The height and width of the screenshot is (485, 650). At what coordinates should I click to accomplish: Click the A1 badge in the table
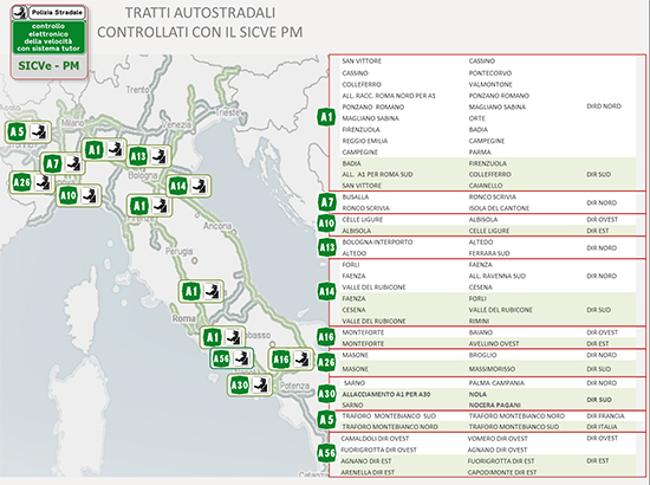[x=326, y=119]
